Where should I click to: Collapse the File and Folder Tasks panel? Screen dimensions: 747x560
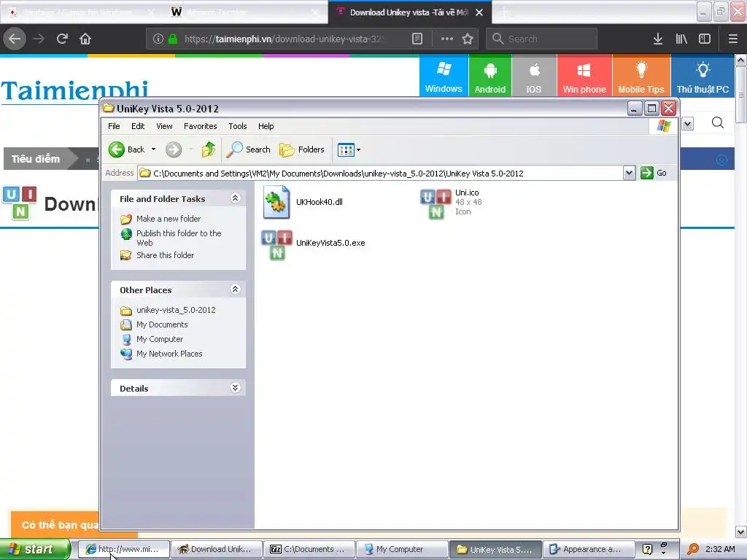click(235, 198)
